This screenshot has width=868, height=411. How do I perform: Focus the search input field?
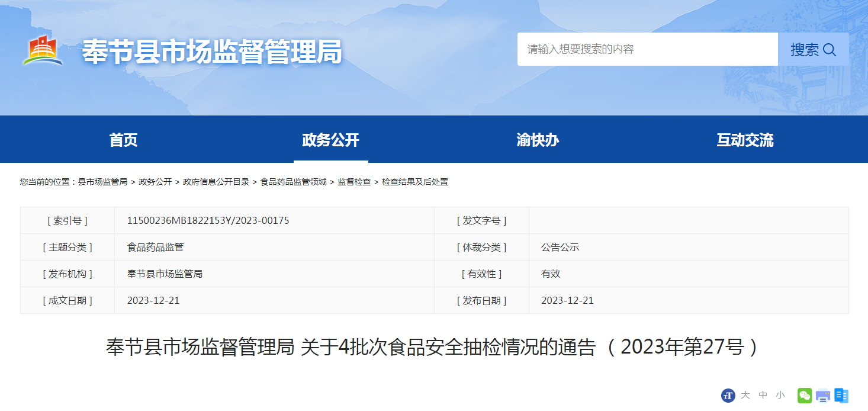click(x=647, y=49)
